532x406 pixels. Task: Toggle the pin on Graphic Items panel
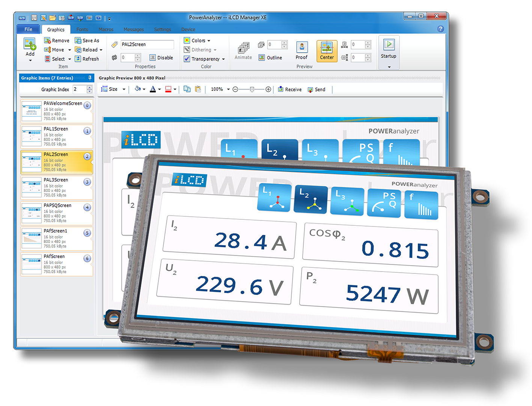[x=90, y=78]
